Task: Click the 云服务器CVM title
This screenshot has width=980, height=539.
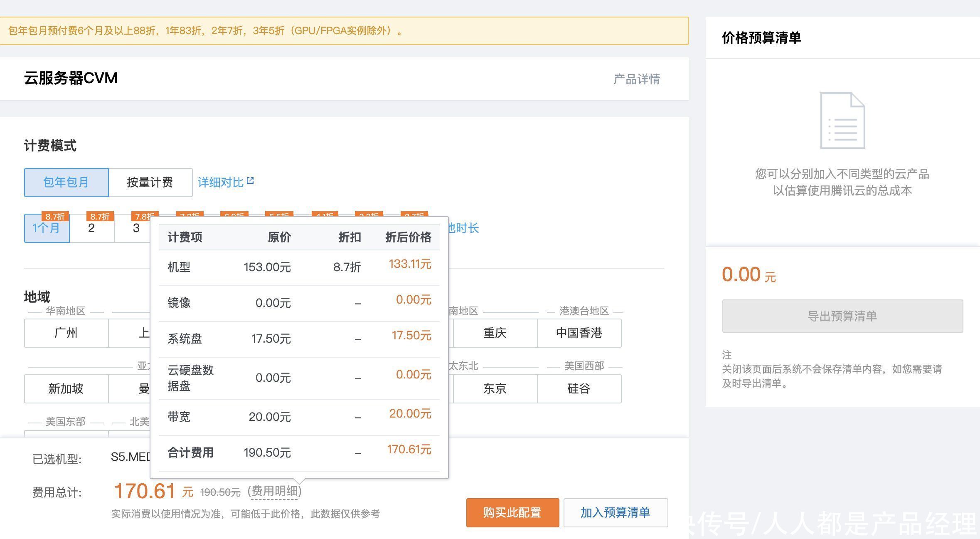Action: pos(71,78)
